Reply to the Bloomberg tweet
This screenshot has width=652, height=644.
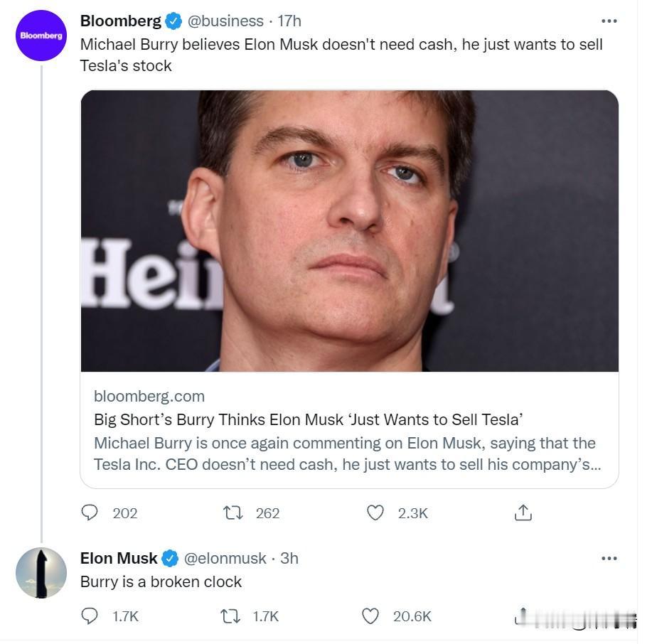pyautogui.click(x=90, y=512)
